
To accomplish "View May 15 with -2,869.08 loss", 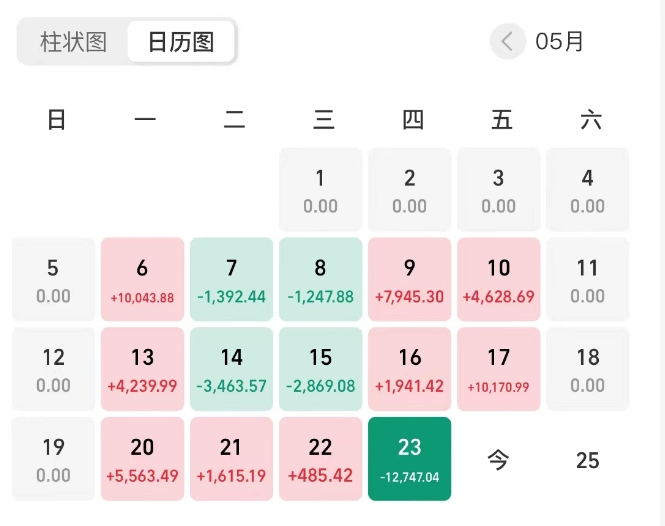I will 320,369.
